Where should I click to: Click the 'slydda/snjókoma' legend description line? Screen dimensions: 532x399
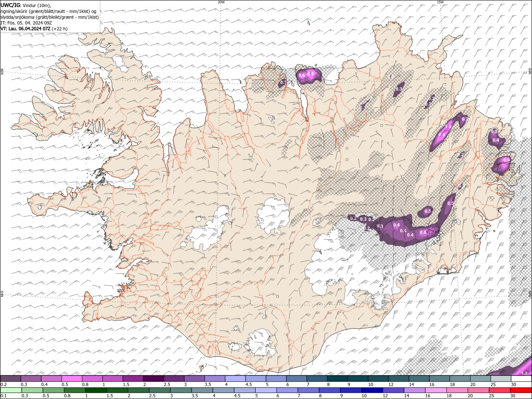coord(50,17)
